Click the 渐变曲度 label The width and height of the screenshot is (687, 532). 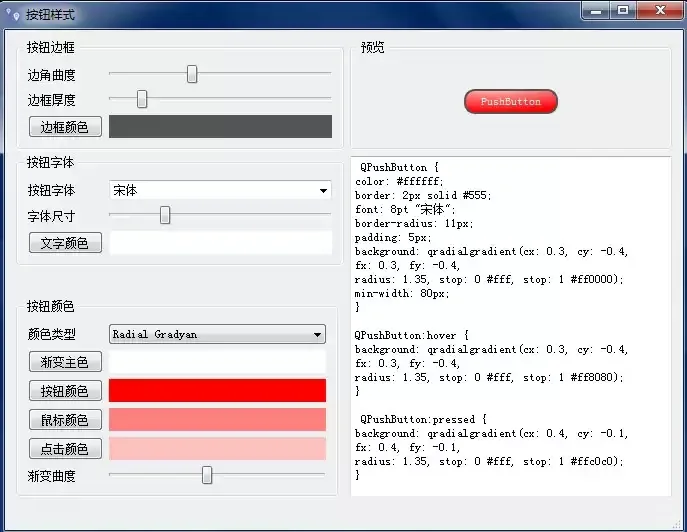coord(51,476)
